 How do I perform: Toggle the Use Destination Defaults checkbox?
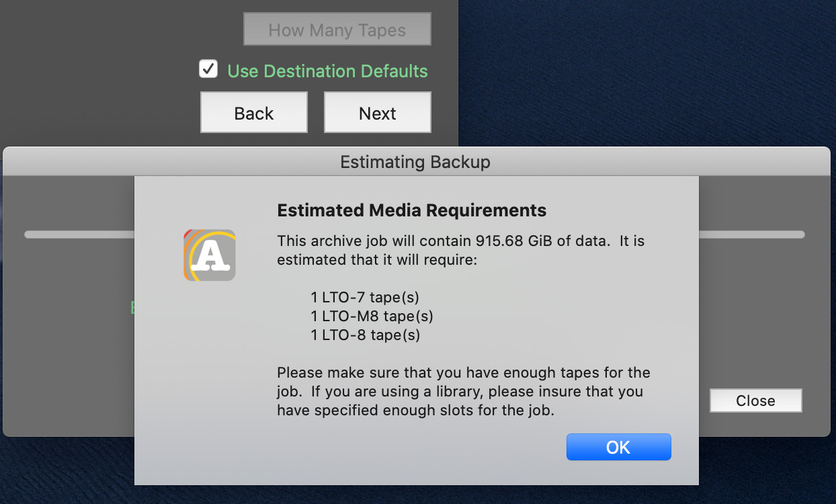[208, 69]
